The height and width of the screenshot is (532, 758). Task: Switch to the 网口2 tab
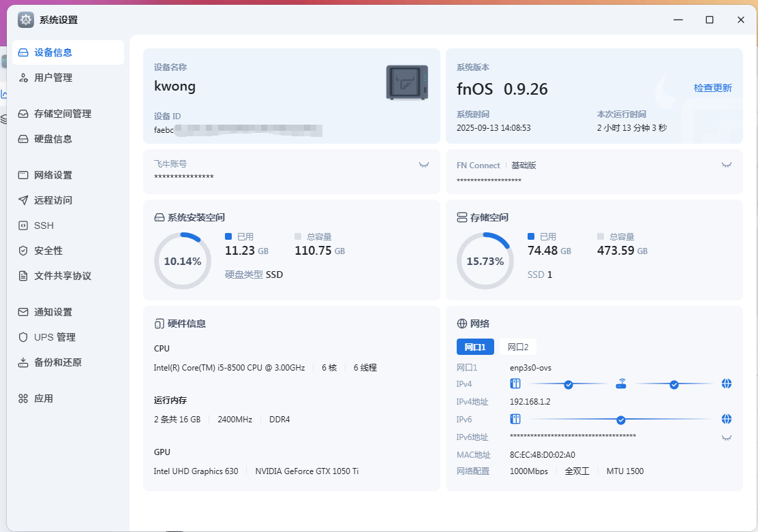518,347
